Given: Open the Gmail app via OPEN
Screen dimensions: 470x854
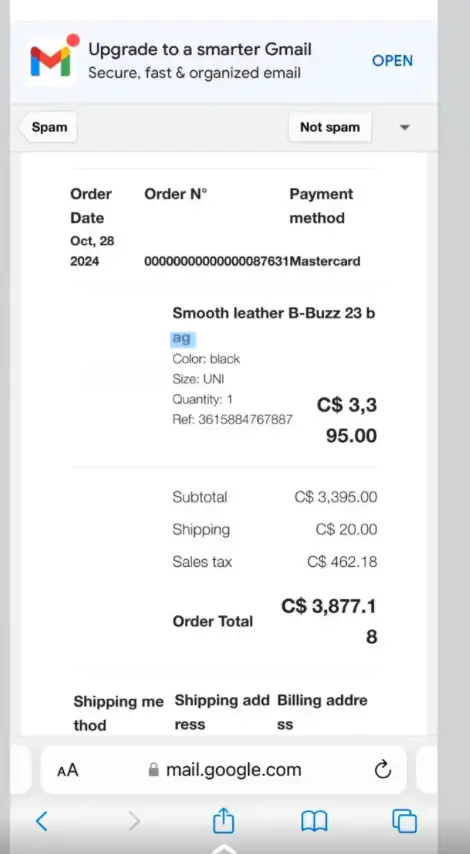Looking at the screenshot, I should tap(392, 60).
